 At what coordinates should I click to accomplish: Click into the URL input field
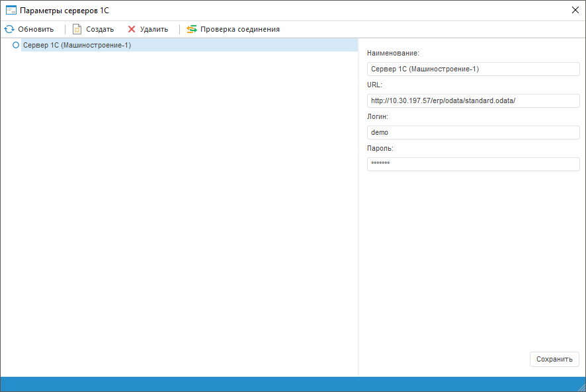[x=473, y=101]
